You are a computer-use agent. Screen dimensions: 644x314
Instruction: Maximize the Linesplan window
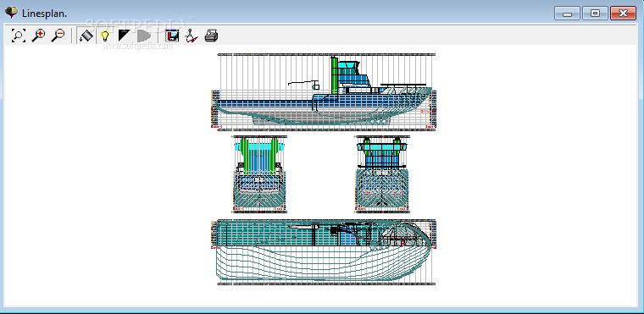[x=595, y=14]
